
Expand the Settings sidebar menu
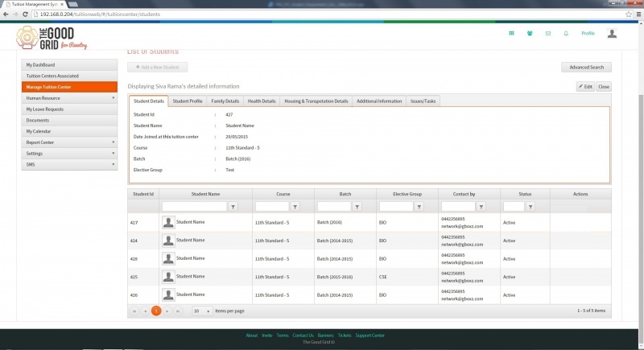pyautogui.click(x=69, y=154)
